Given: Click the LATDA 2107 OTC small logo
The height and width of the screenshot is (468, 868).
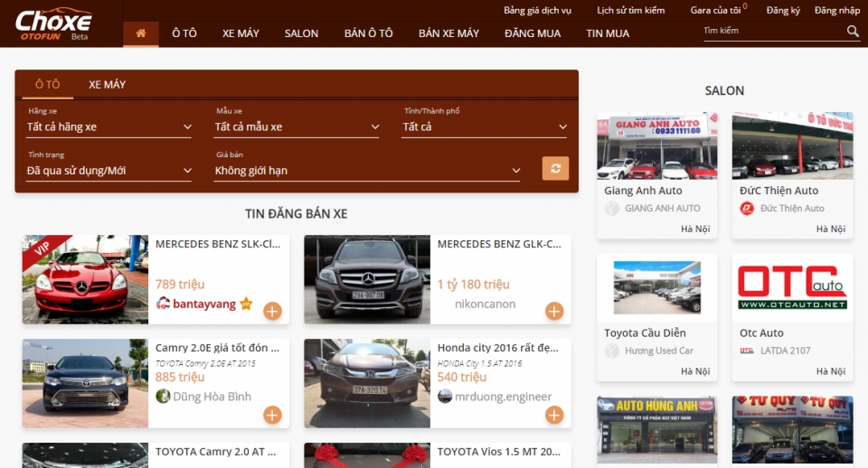Looking at the screenshot, I should 747,351.
